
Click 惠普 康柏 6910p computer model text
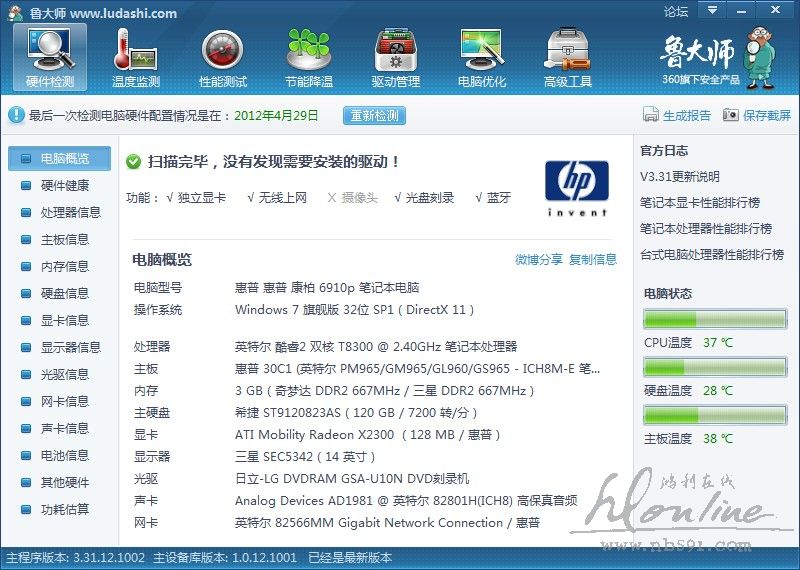[x=327, y=288]
